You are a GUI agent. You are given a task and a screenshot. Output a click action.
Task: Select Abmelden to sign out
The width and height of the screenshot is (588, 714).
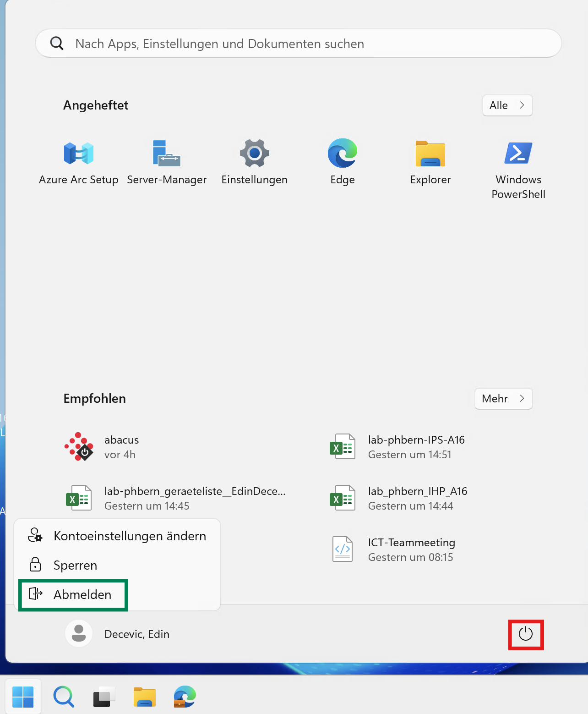(73, 594)
